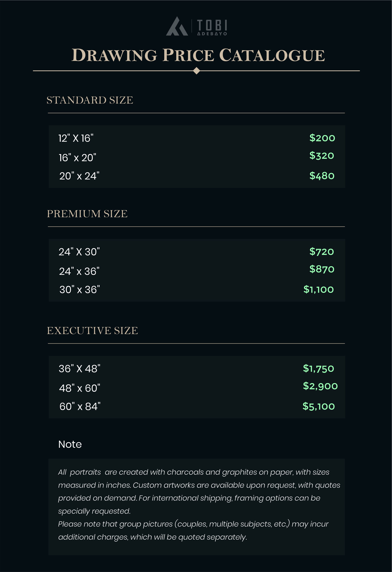
Task: Select the 36" X 48" size entry
Action: point(79,369)
